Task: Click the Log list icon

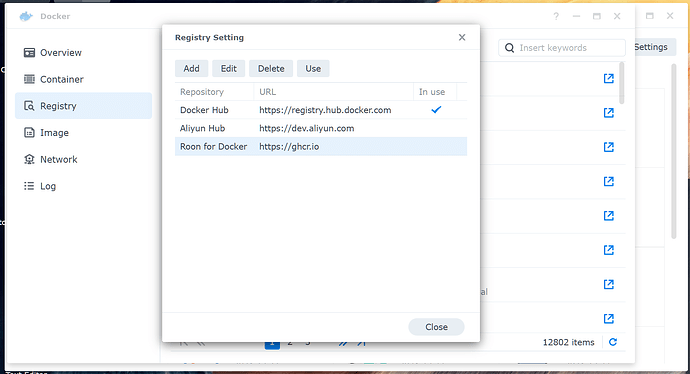Action: (x=29, y=186)
